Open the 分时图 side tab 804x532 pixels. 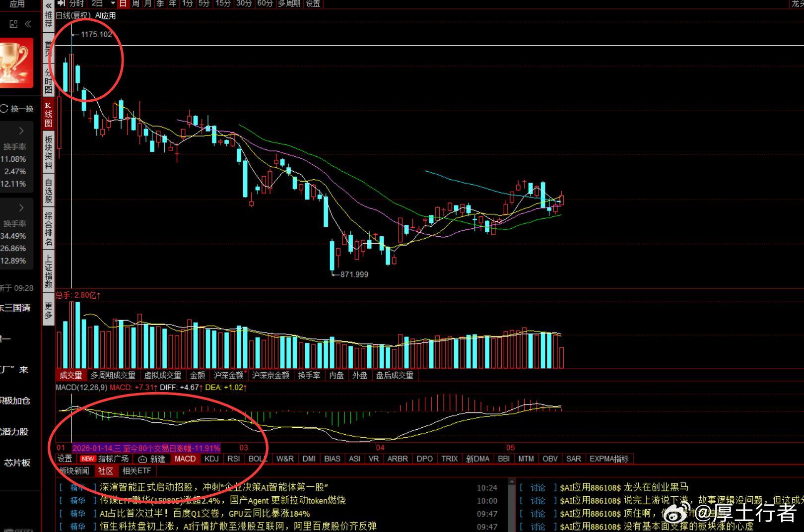coord(49,81)
